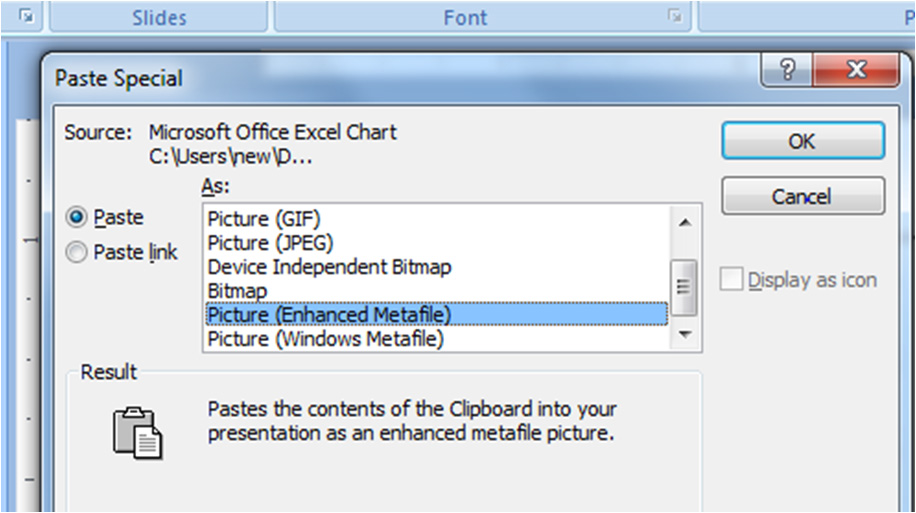Choose Picture (JPEG) format

(x=270, y=242)
